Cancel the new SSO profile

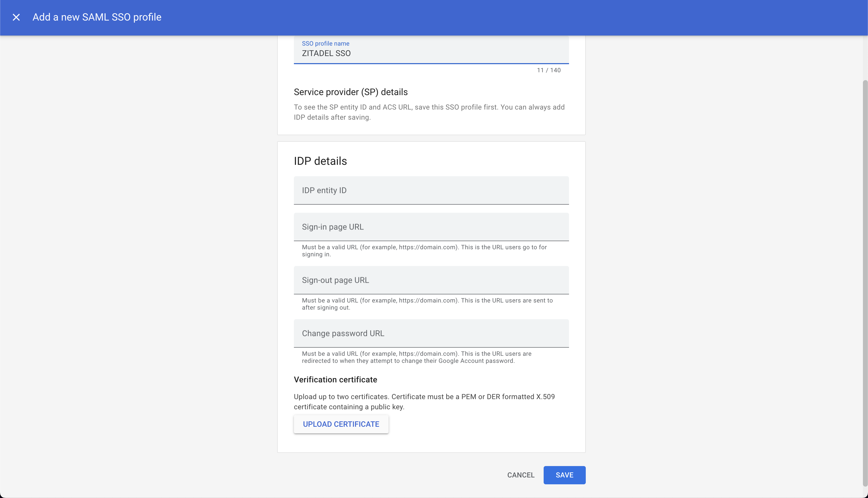pos(520,475)
